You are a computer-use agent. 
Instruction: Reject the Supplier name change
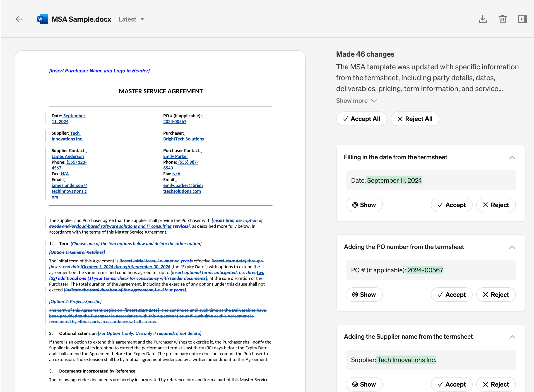[496, 384]
